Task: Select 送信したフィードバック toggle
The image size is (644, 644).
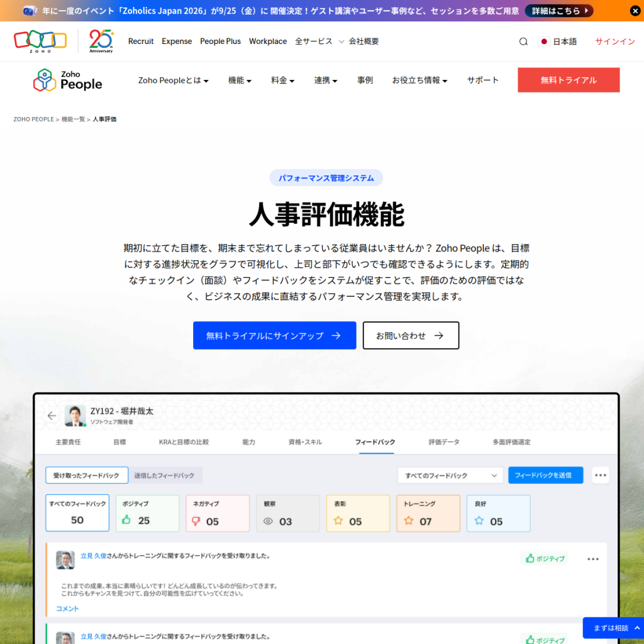Action: tap(164, 475)
